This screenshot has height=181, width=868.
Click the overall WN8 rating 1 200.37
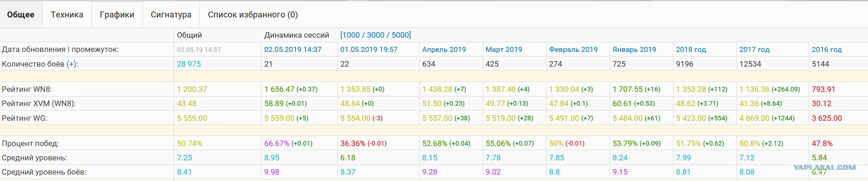[192, 89]
